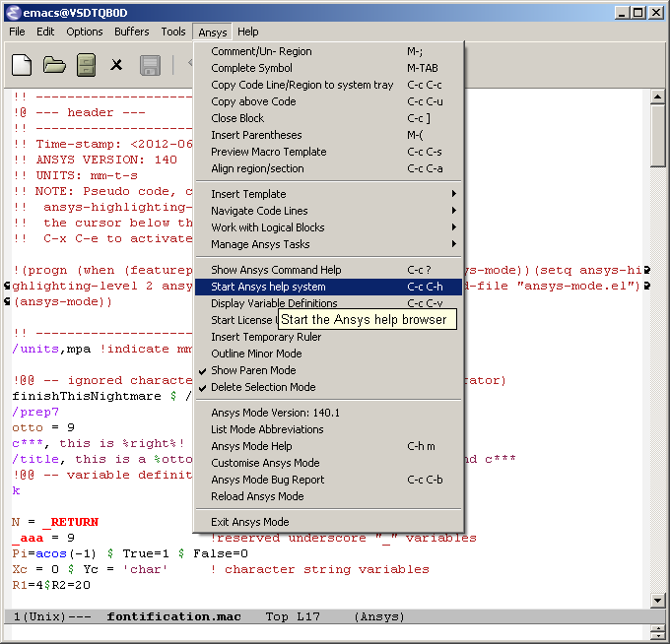Enable Outline Minor Mode
670x644 pixels.
click(x=328, y=354)
